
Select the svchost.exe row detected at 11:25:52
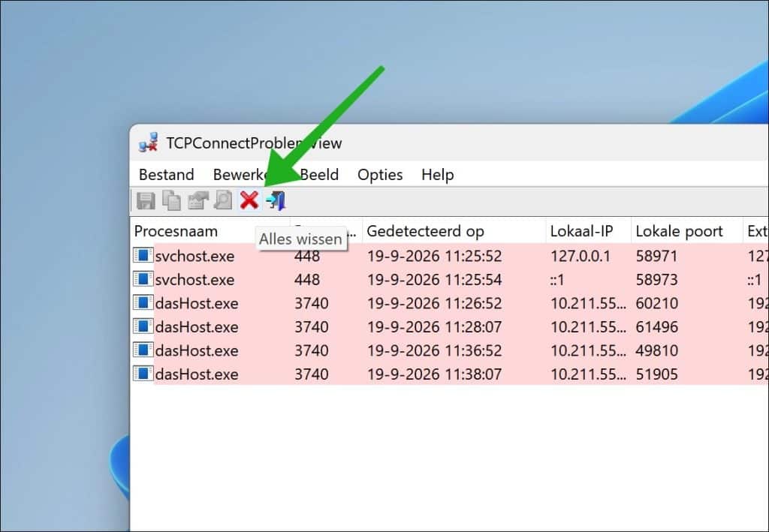point(450,256)
